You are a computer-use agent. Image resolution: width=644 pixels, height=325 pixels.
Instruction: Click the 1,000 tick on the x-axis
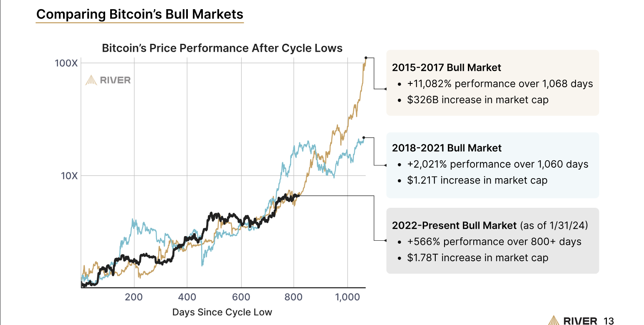(347, 297)
